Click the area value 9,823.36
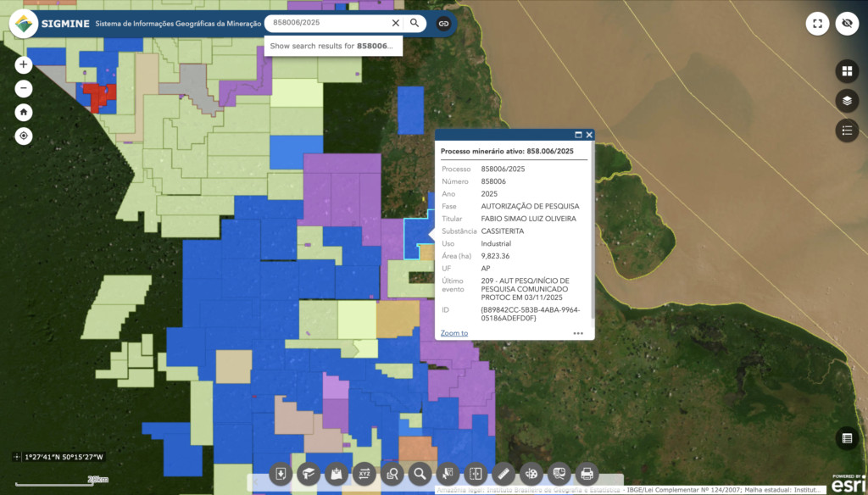868x495 pixels. click(x=495, y=256)
